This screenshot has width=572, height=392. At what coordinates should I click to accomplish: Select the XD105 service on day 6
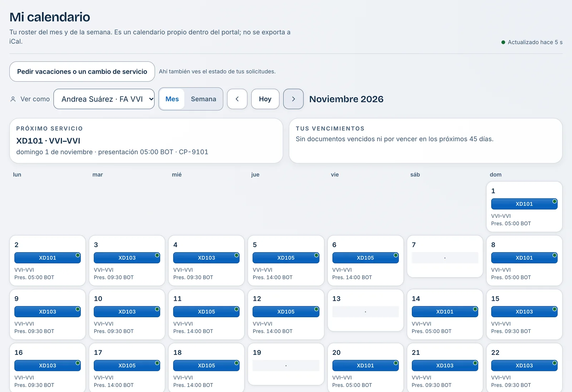click(x=365, y=258)
